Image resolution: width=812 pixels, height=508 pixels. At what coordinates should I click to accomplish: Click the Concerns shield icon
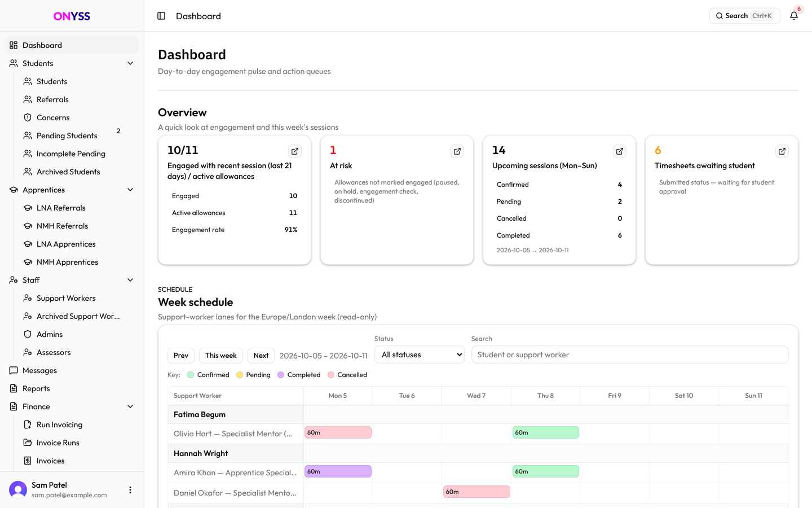pos(28,117)
